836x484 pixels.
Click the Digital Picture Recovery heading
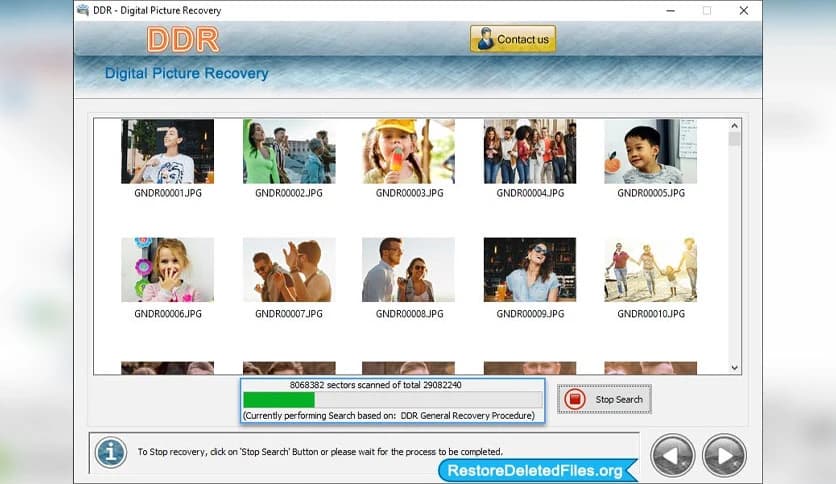[x=187, y=74]
